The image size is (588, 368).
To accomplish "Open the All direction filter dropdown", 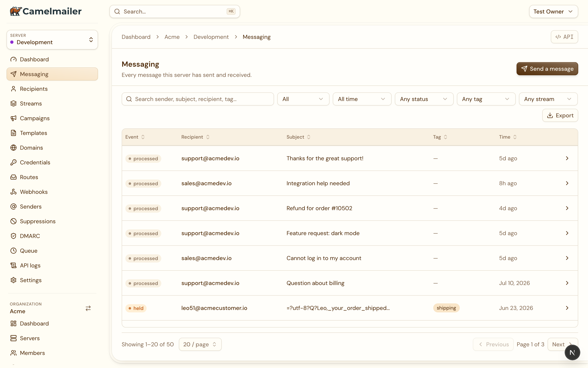I will point(303,99).
